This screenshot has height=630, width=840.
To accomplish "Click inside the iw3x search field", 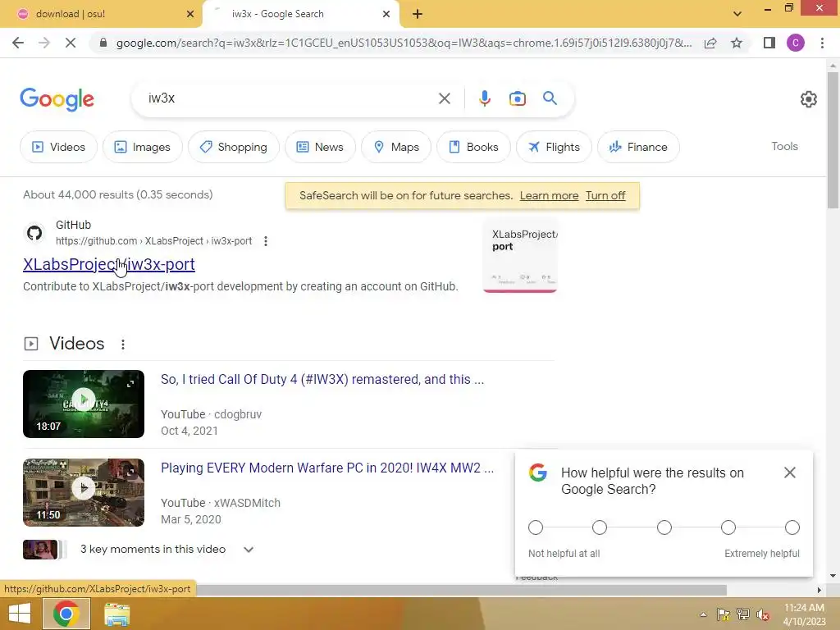I will coord(290,98).
